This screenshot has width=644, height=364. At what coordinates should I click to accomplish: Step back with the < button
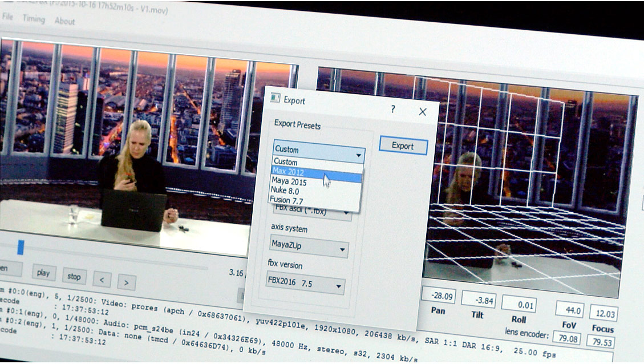(x=102, y=280)
